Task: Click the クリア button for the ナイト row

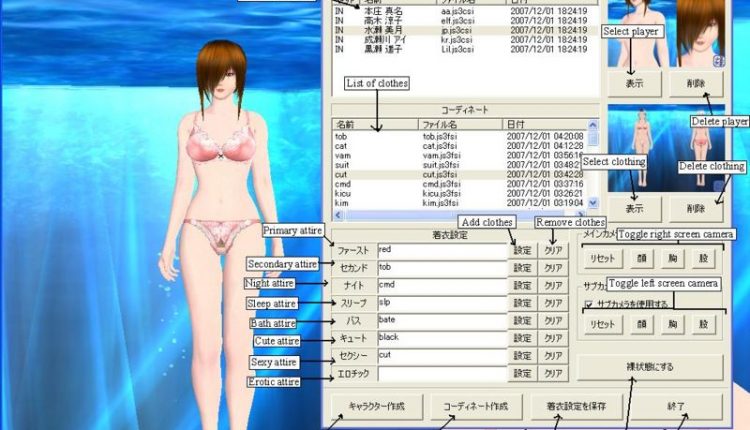Action: [x=553, y=285]
